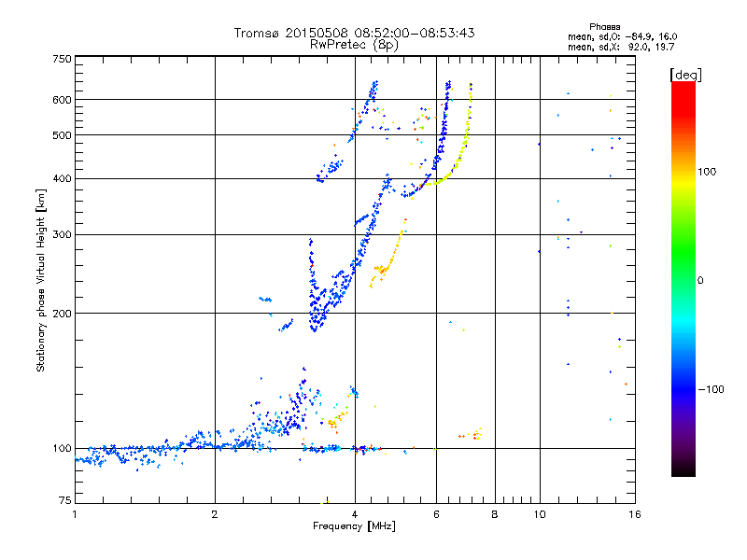This screenshot has height=560, width=747.
Task: Click the 750 km y-axis label
Action: 62,59
